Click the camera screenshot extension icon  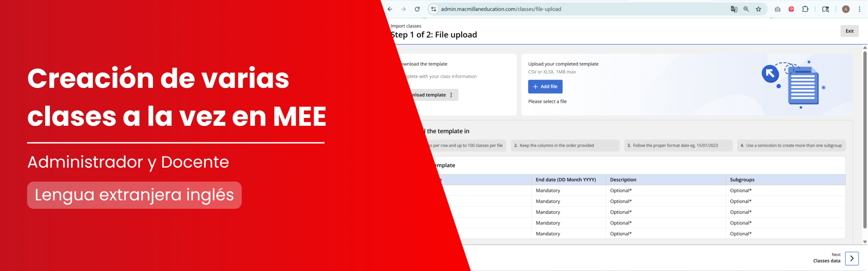pyautogui.click(x=777, y=9)
